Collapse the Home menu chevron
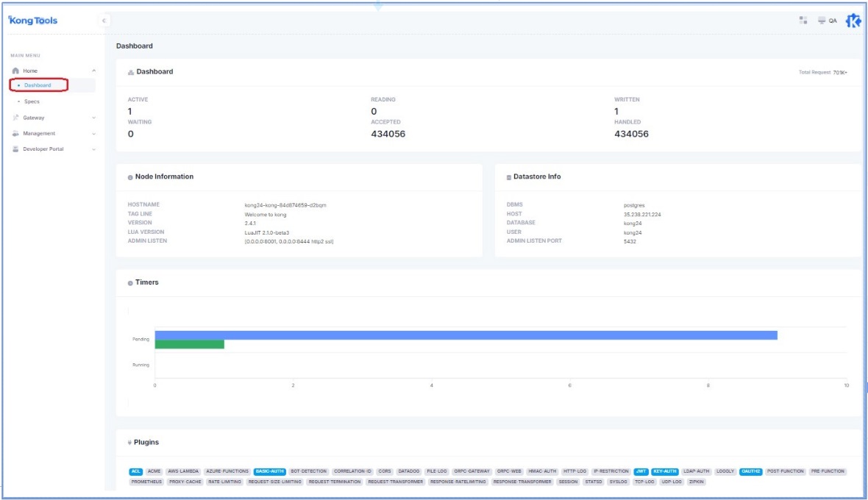 [93, 71]
